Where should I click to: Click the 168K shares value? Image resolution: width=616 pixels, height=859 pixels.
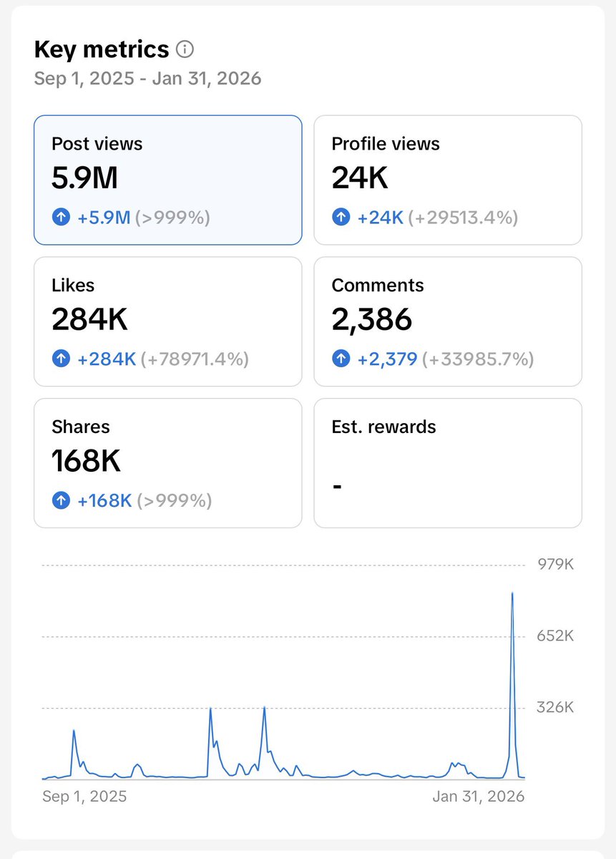(x=86, y=462)
